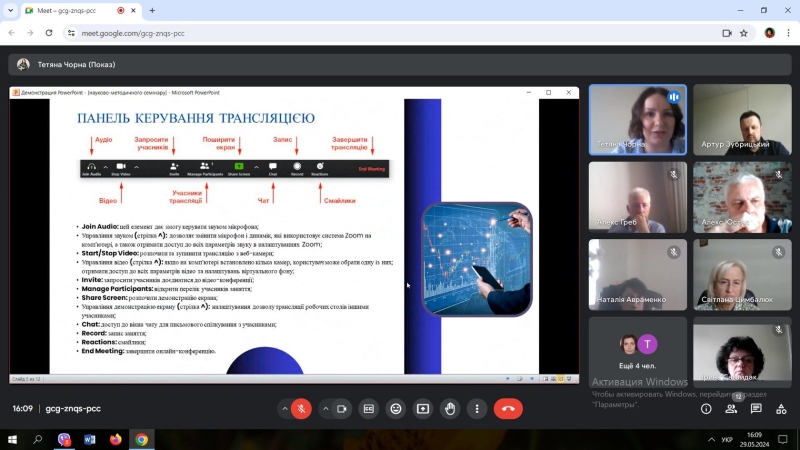
Task: Open the Windows Start menu
Action: [12, 439]
